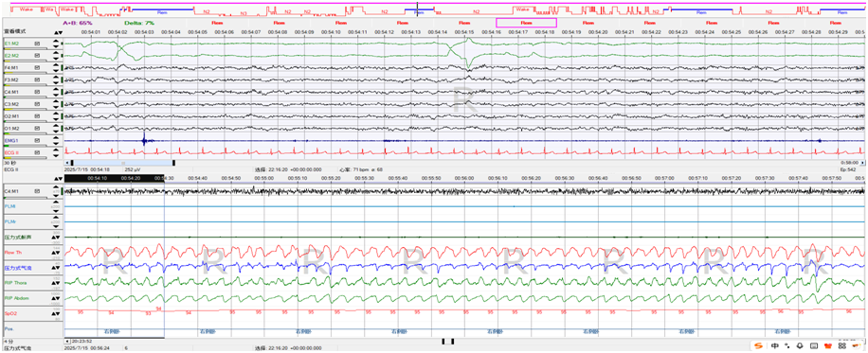This screenshot has height=353, width=868.
Task: Adjust ECG II amplitude stepper
Action: click(57, 152)
